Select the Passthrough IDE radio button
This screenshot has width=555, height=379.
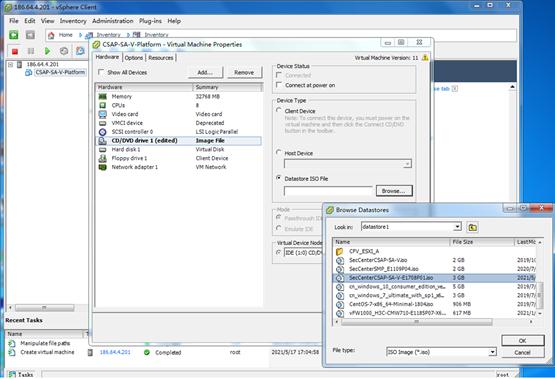(x=279, y=218)
